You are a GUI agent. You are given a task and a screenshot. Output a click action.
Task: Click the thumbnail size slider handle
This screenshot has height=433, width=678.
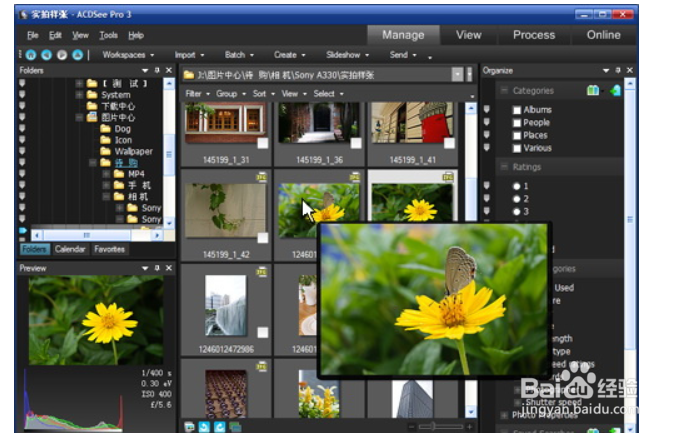[x=433, y=427]
